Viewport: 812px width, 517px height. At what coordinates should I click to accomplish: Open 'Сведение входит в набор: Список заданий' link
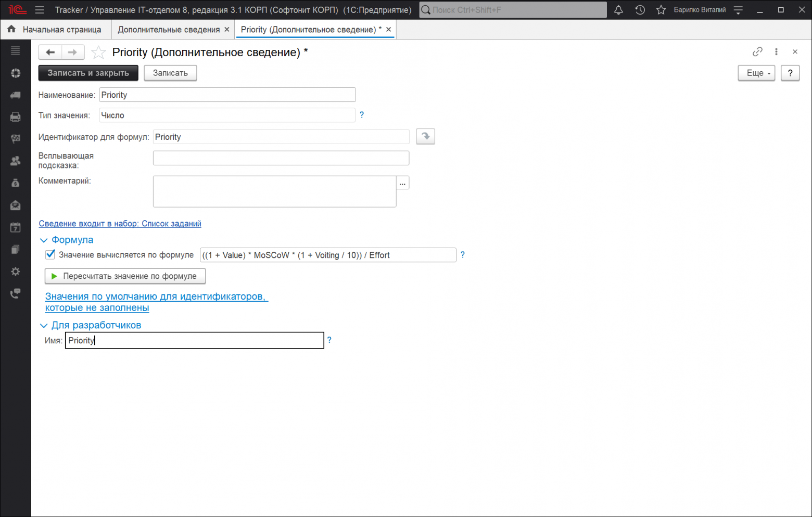(120, 224)
